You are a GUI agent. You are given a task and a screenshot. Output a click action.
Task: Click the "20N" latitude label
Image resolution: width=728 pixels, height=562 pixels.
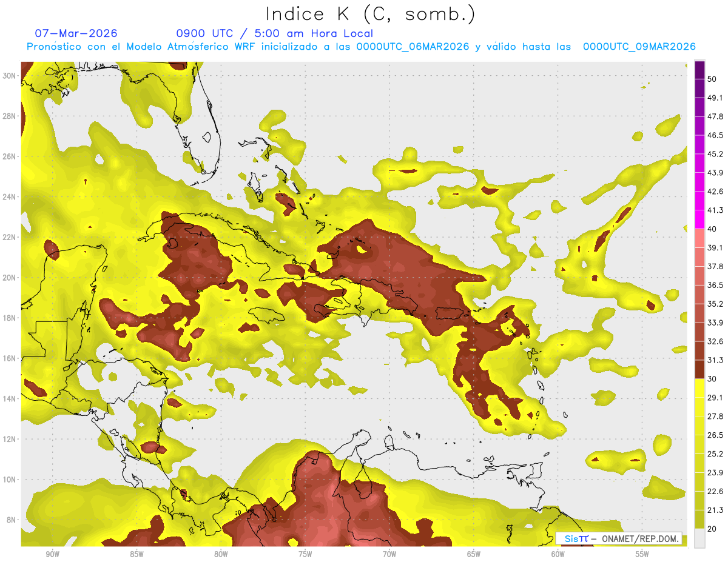pyautogui.click(x=9, y=278)
